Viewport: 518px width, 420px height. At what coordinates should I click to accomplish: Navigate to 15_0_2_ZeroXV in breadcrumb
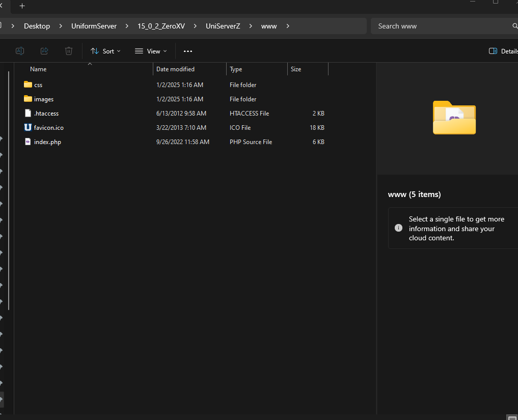pos(161,26)
